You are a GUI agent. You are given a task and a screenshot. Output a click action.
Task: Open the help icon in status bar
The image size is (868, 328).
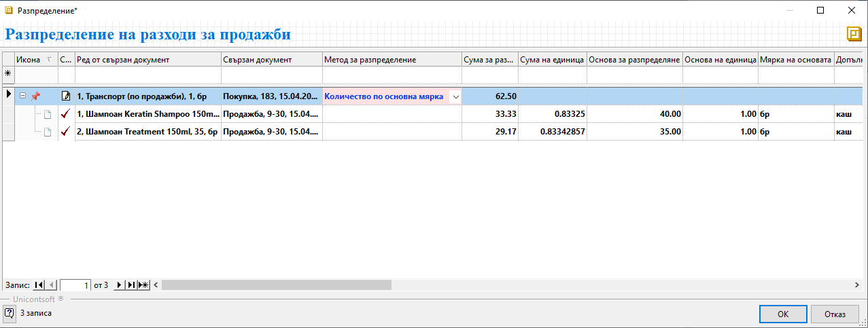[9, 313]
